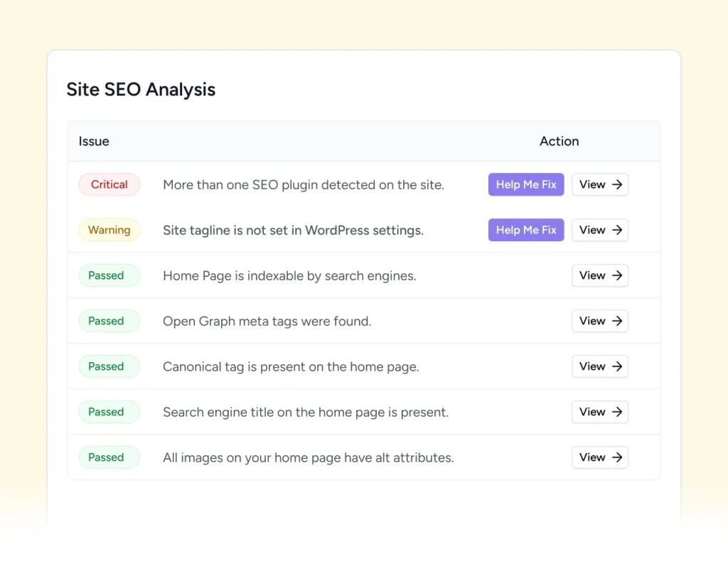Click the arrow icon on the alt attributes View button
This screenshot has width=728, height=572.
(x=619, y=457)
